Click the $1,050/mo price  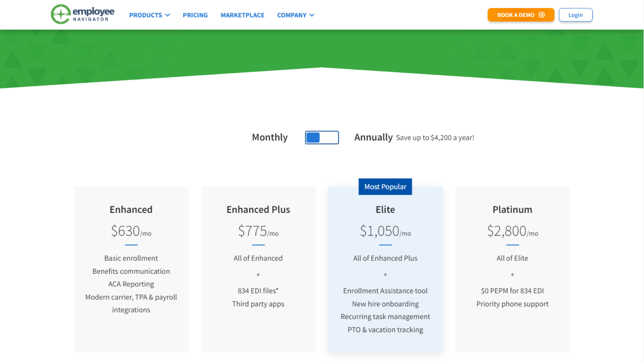coord(385,231)
